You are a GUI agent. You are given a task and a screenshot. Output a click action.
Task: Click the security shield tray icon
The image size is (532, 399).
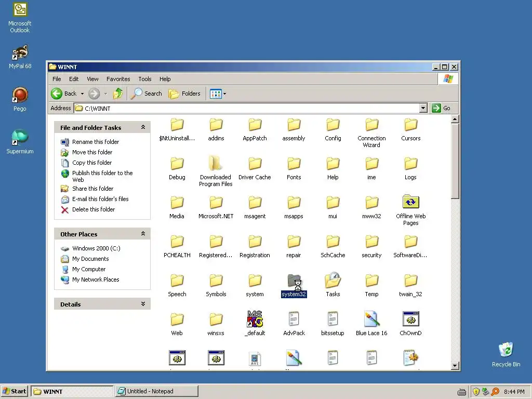[x=476, y=392]
